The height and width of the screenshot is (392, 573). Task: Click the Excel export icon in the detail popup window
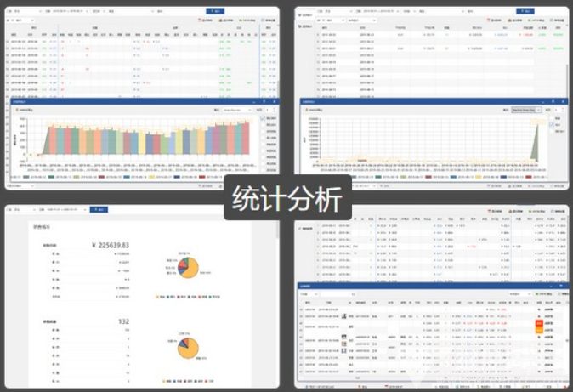(x=538, y=294)
